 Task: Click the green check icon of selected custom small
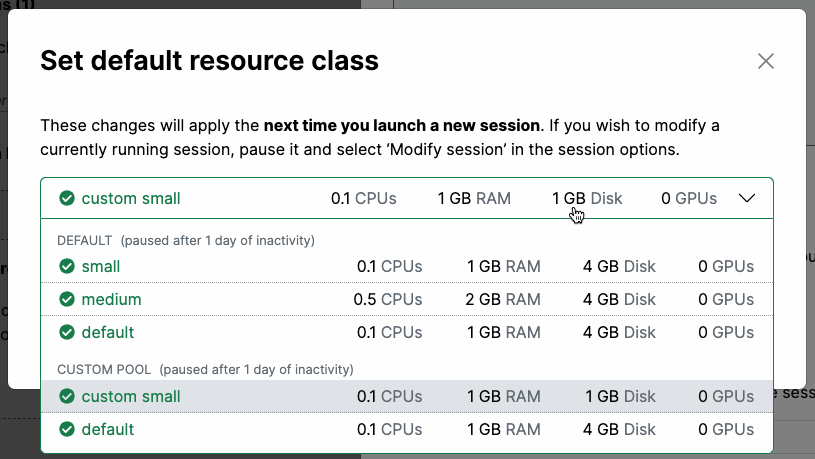point(67,198)
